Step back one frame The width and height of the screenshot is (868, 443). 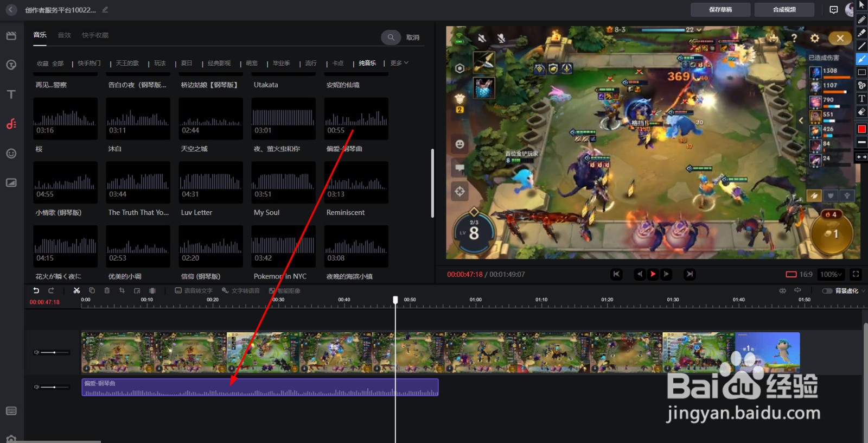point(640,274)
